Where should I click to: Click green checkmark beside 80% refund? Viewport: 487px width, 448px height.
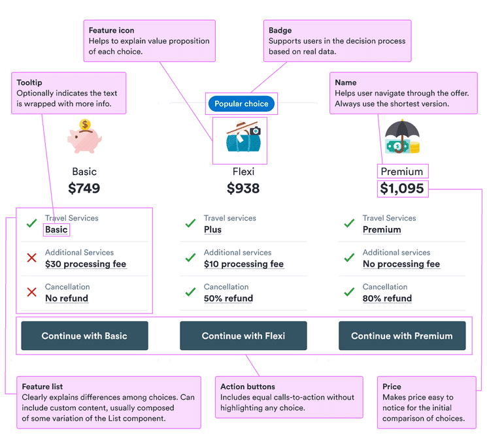(x=349, y=293)
